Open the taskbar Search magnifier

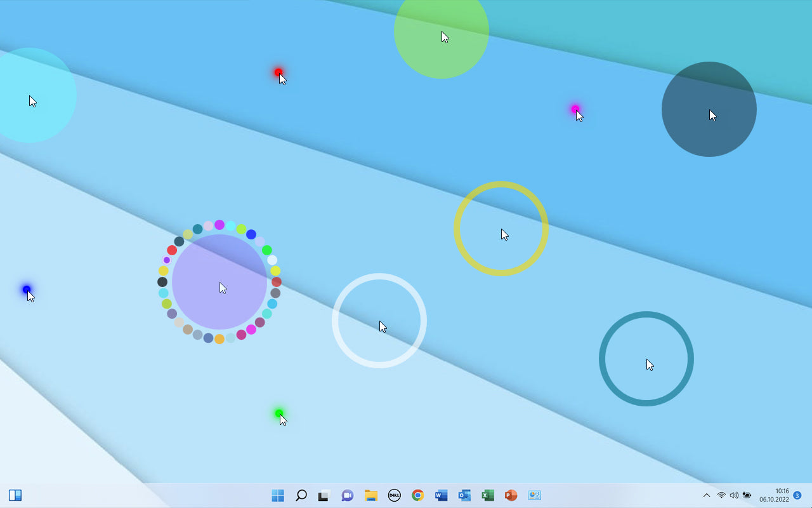pos(301,495)
